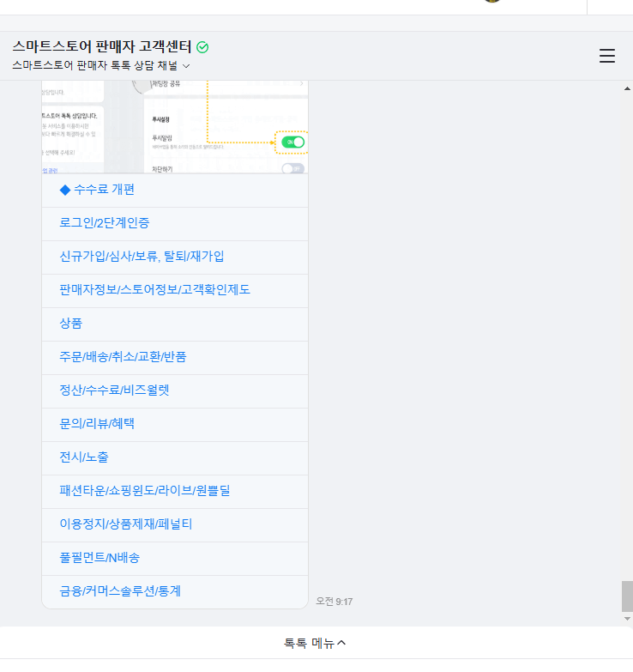Select 이용정지/상품제재/페널티 option
The height and width of the screenshot is (672, 633).
click(175, 525)
